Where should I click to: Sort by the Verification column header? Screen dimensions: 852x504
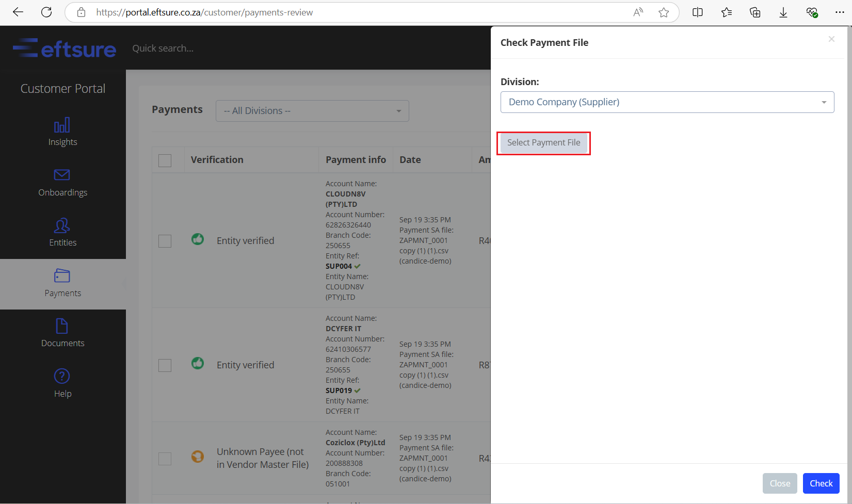click(217, 160)
